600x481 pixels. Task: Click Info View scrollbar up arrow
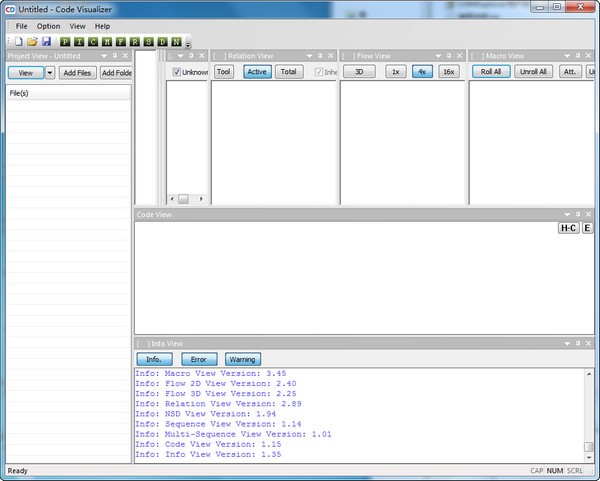click(589, 374)
